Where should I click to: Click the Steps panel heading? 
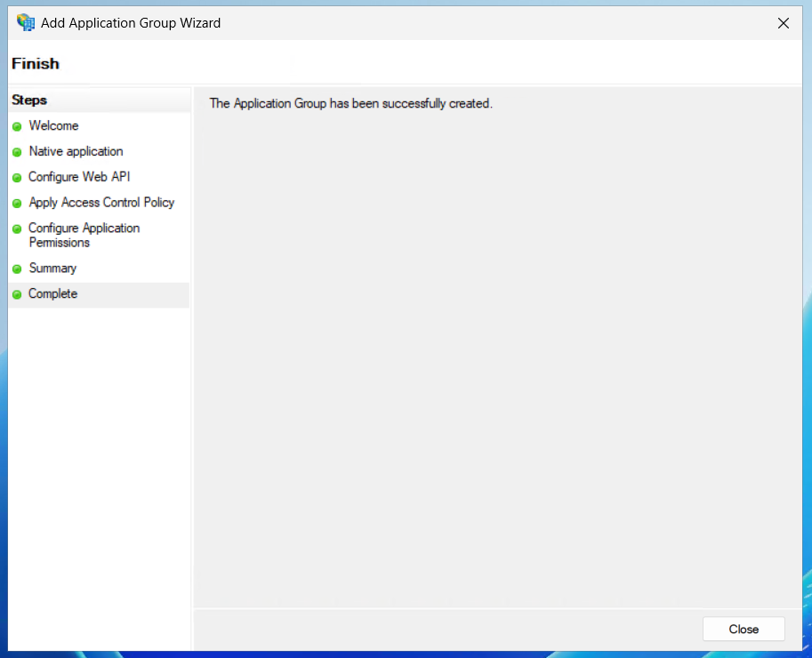pos(29,100)
